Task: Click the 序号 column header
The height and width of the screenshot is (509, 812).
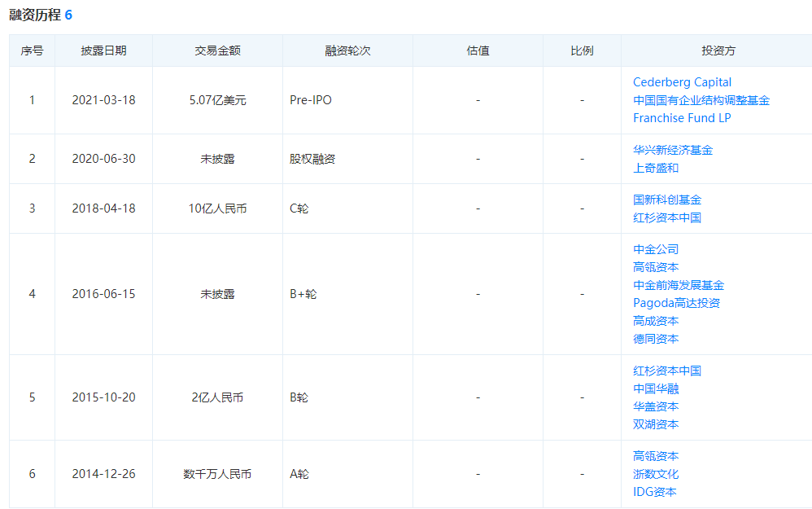Action: pyautogui.click(x=32, y=50)
